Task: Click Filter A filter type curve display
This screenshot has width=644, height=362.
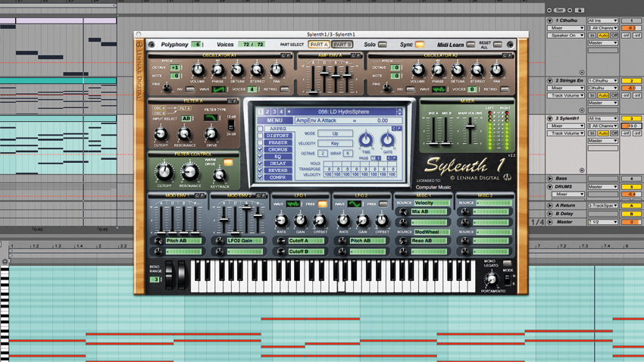Action: [x=211, y=118]
